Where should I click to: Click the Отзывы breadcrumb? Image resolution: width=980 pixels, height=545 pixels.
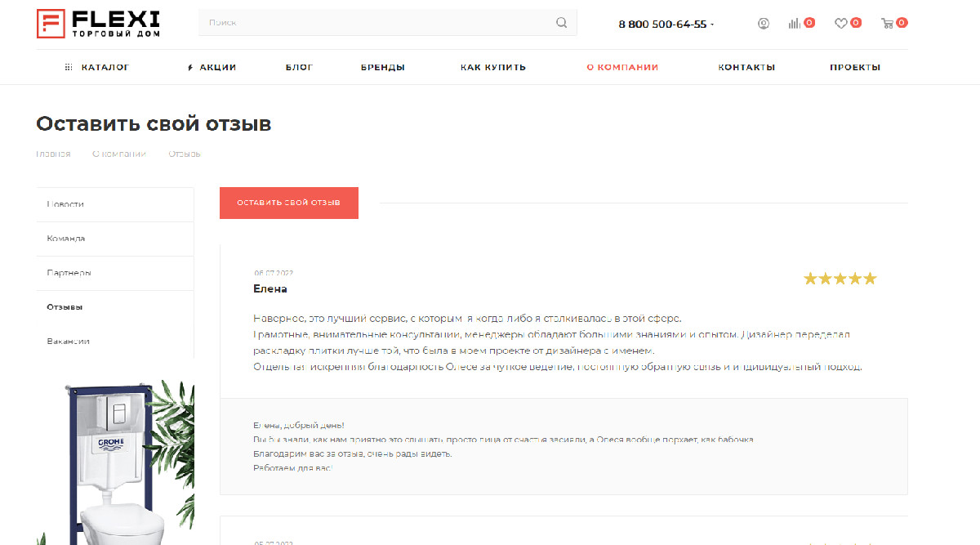185,154
